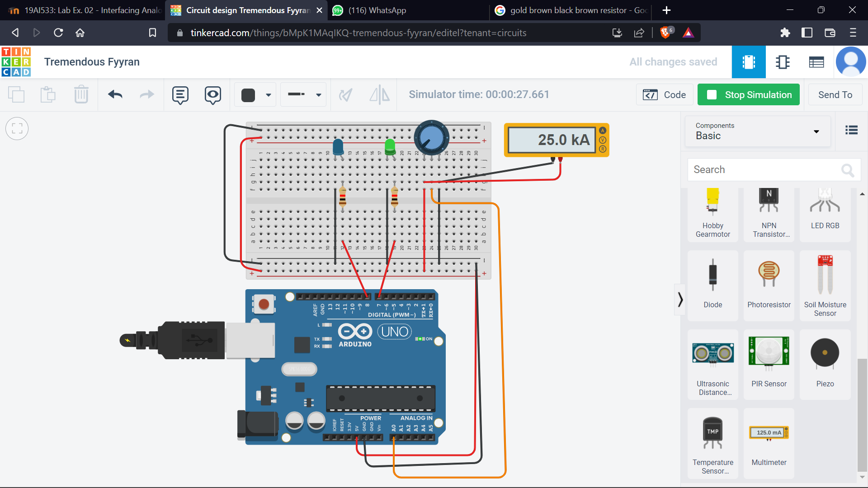Open the Code editor

click(665, 95)
